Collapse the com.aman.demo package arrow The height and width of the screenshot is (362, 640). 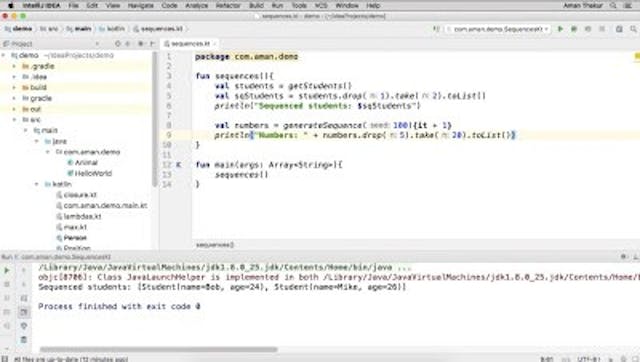48,152
